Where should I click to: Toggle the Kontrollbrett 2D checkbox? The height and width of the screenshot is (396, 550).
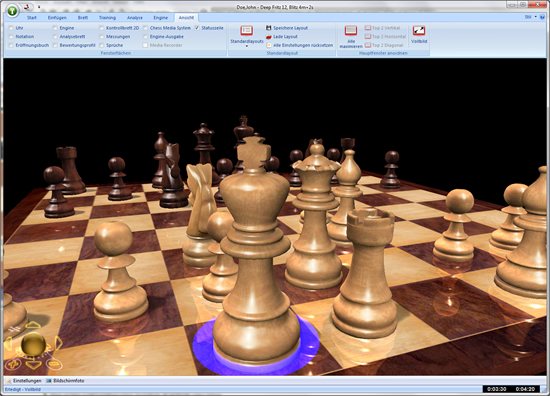101,28
